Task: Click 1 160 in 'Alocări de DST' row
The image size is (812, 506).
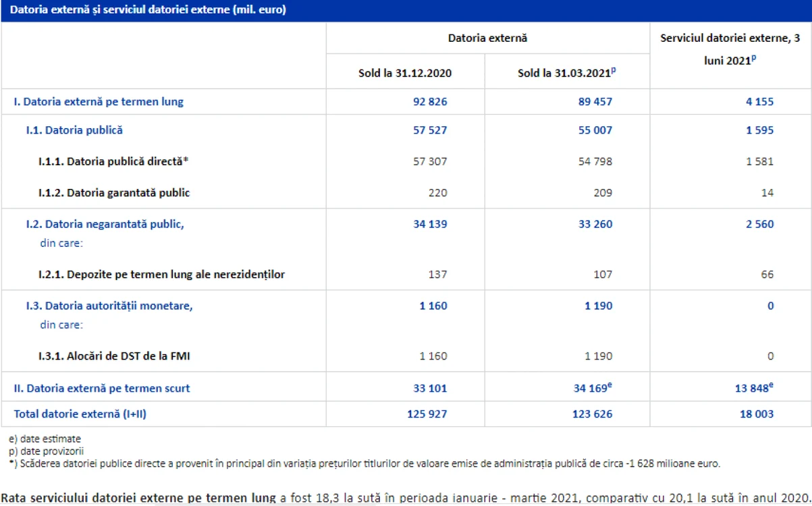Action: [x=433, y=356]
